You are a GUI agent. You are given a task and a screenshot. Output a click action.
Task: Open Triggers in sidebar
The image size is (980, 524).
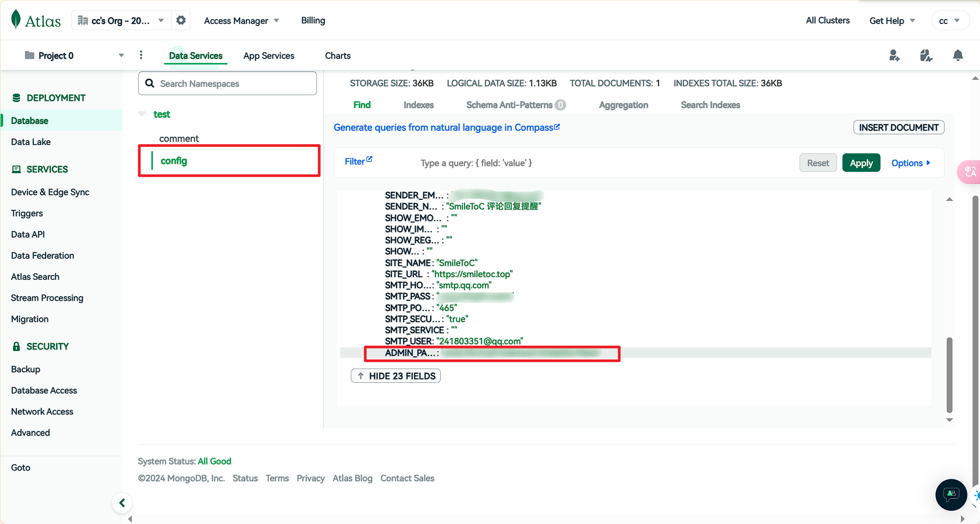27,213
